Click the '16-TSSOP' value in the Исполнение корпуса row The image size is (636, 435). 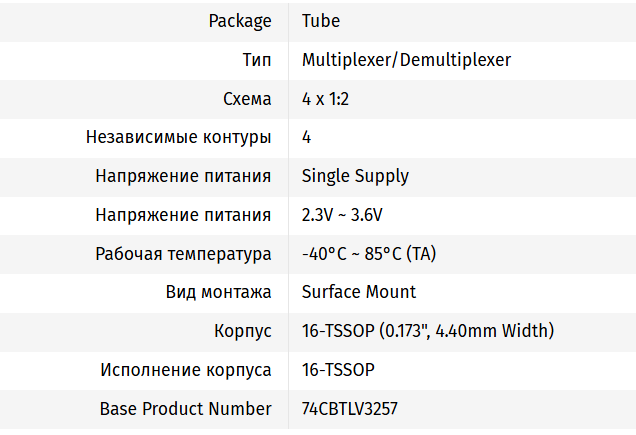[x=338, y=370]
